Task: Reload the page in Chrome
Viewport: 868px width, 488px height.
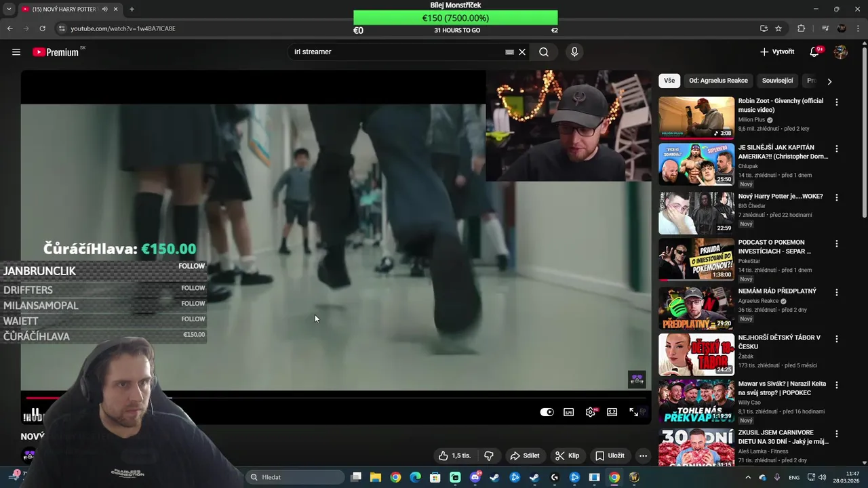Action: [x=42, y=28]
